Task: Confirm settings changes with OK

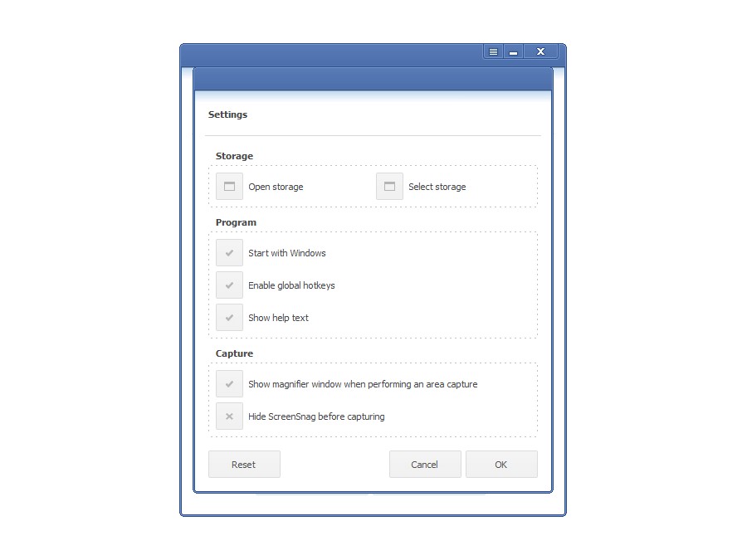Action: pos(501,464)
